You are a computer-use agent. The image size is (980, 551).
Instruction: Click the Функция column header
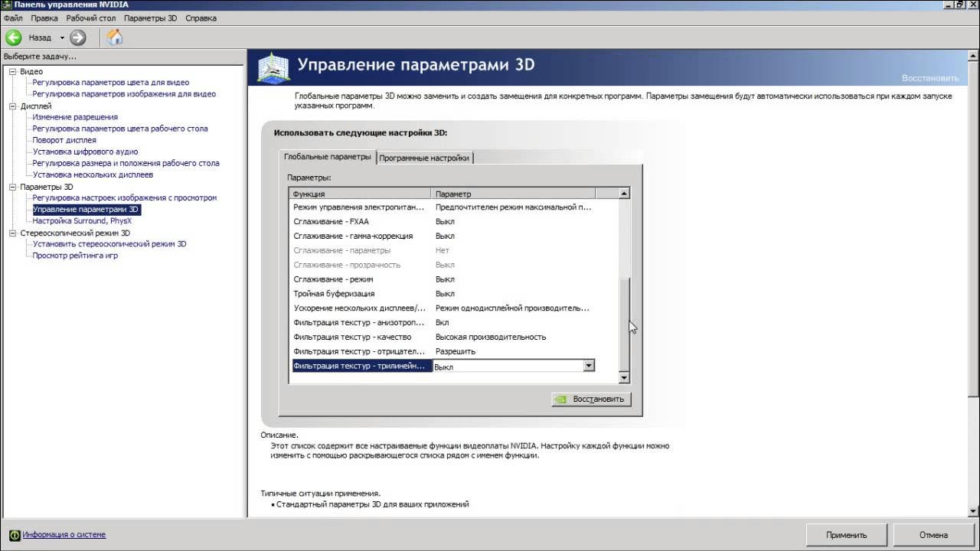click(x=360, y=194)
